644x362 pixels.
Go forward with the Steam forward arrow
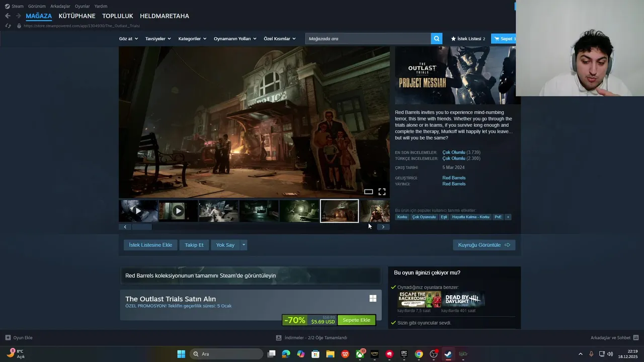pos(19,16)
